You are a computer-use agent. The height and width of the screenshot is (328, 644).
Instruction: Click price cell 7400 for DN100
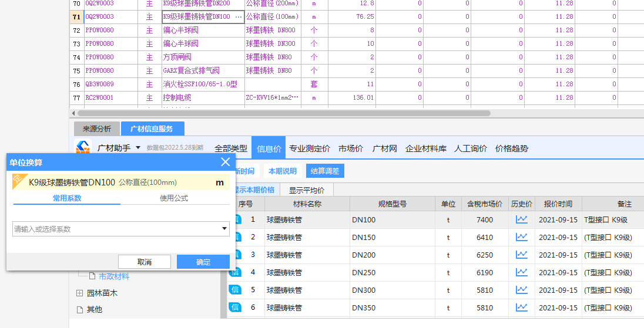(485, 220)
